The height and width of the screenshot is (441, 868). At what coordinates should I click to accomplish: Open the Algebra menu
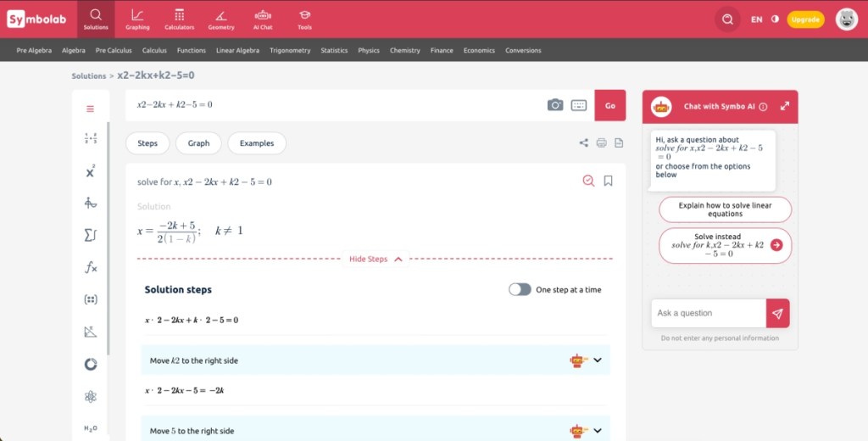click(74, 50)
